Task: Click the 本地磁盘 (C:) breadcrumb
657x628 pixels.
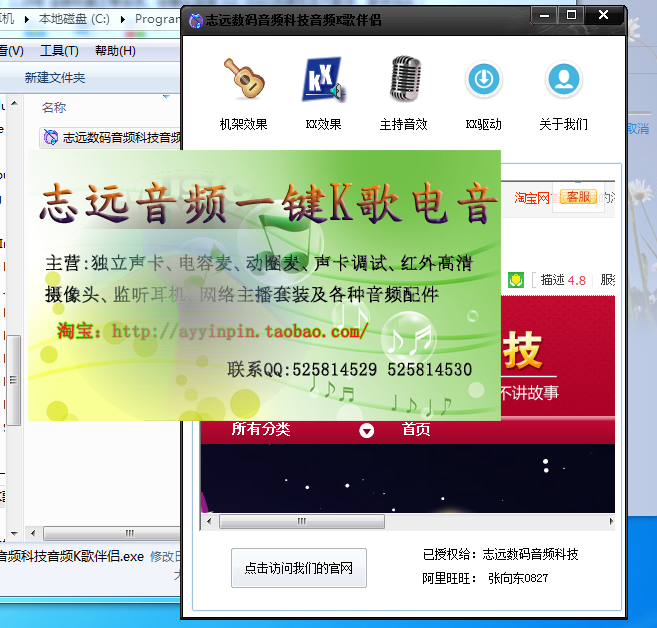Action: [x=74, y=19]
